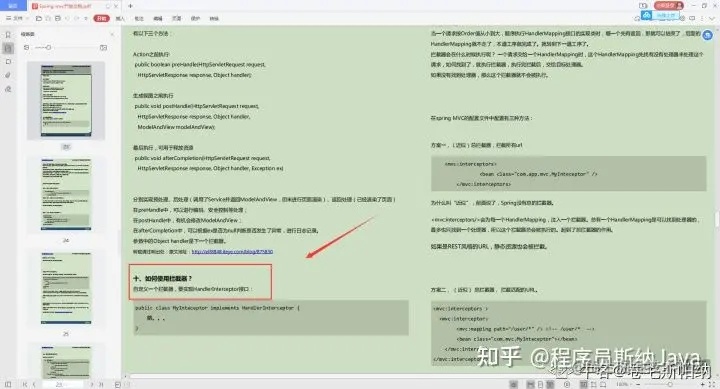
Task: Select the page 25 thumbnail
Action: [66, 288]
